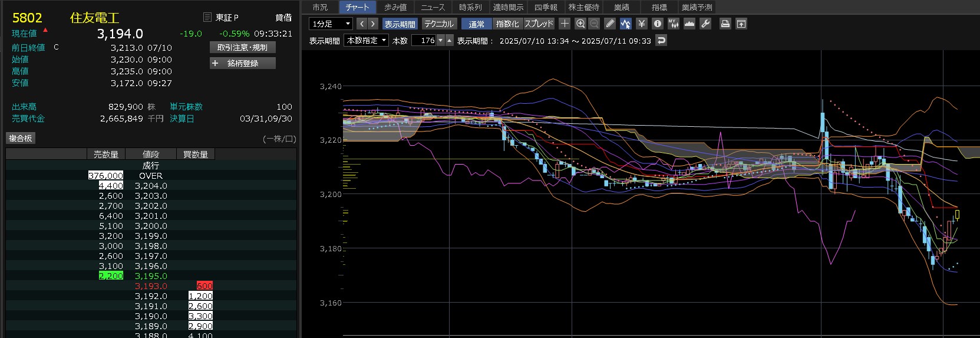Image resolution: width=980 pixels, height=338 pixels.
Task: Click the 複合板 button
Action: click(x=21, y=138)
